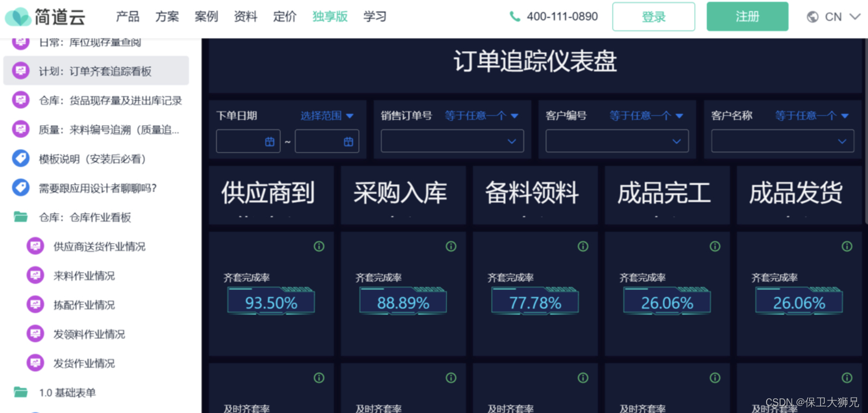Open 计划: 订单齐套追踪看板 sidebar entry
Image resolution: width=868 pixels, height=413 pixels.
(x=96, y=71)
